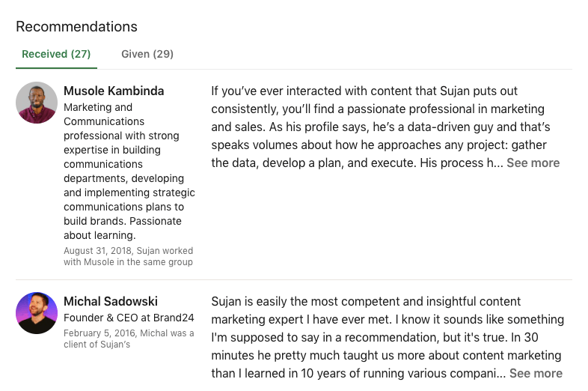Click the February 5, 2016 client note

pyautogui.click(x=129, y=333)
